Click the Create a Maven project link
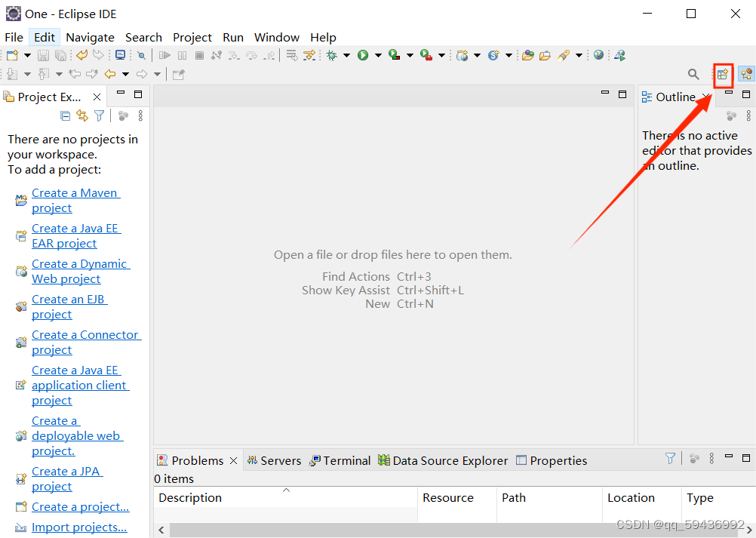 click(x=75, y=200)
